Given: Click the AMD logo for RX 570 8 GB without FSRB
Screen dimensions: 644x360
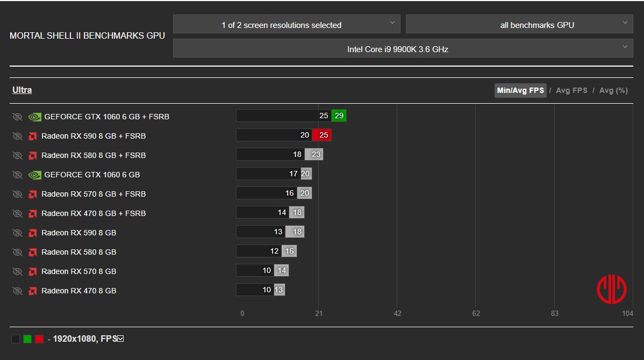Looking at the screenshot, I should click(x=32, y=271).
